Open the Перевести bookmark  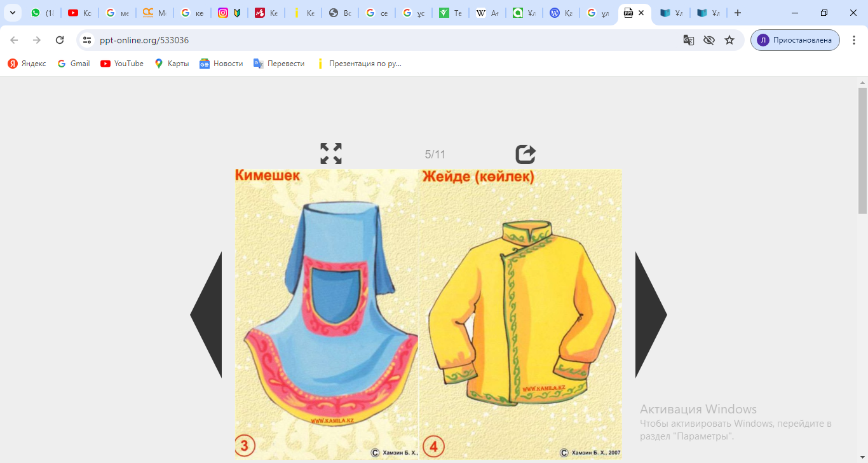[x=279, y=64]
